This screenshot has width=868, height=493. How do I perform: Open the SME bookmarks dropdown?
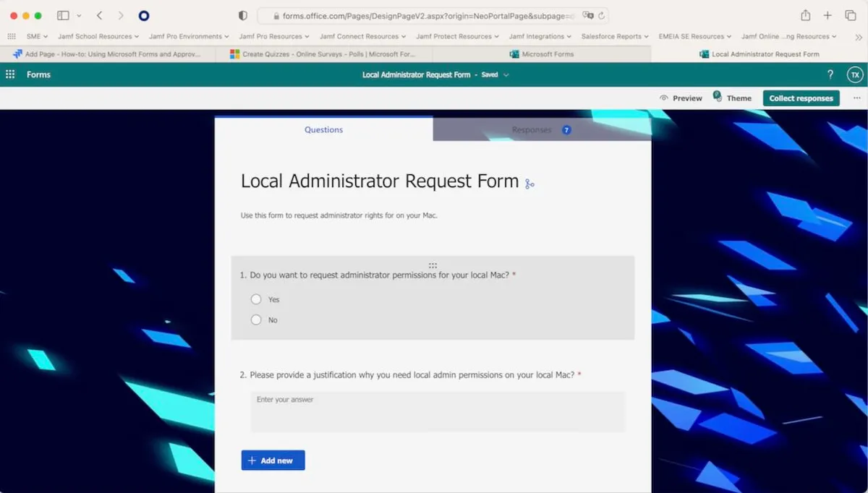35,35
